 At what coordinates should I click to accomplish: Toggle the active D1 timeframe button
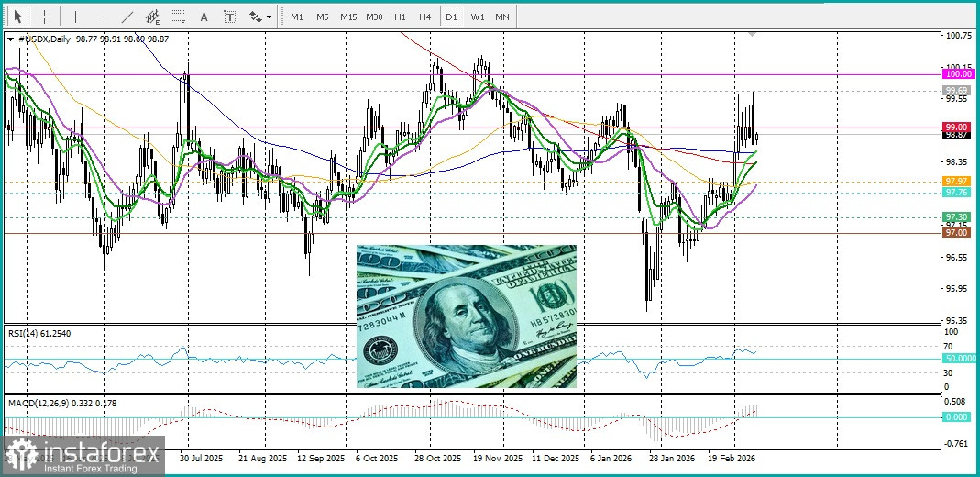tap(451, 17)
